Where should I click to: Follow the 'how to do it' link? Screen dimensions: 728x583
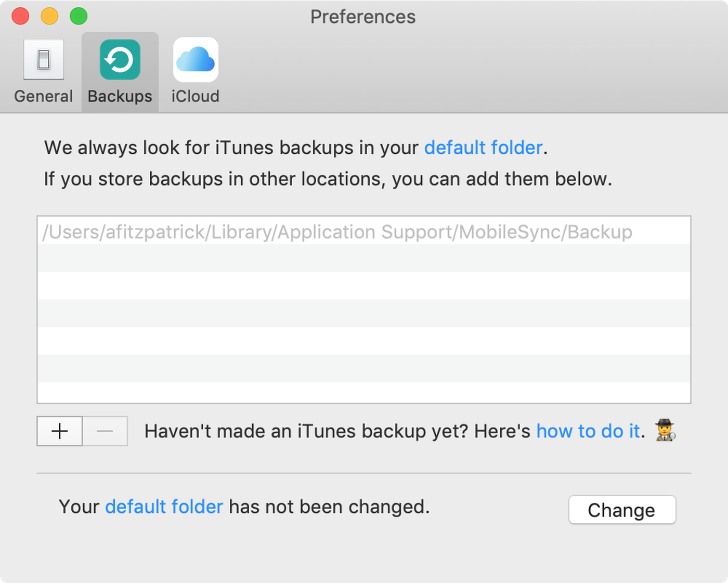[x=588, y=431]
